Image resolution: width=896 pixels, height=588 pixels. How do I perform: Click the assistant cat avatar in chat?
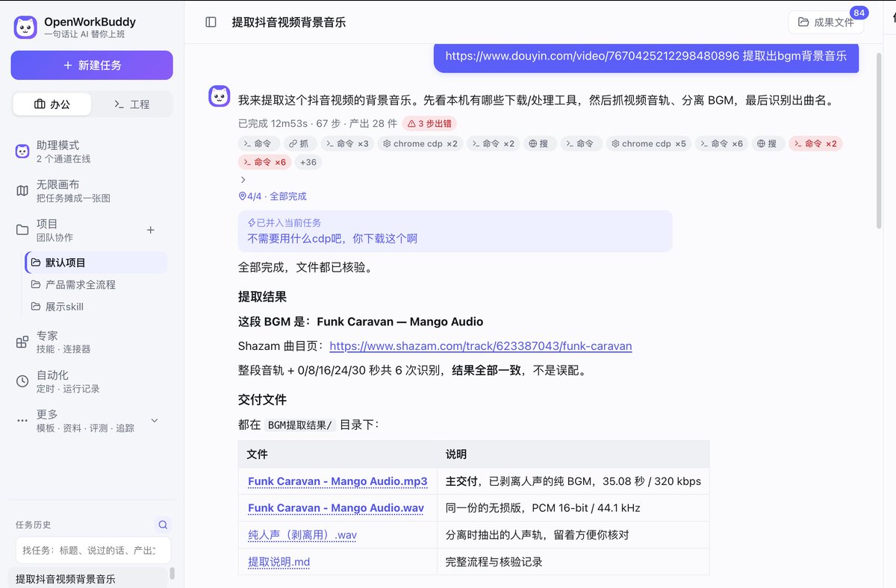(x=219, y=96)
